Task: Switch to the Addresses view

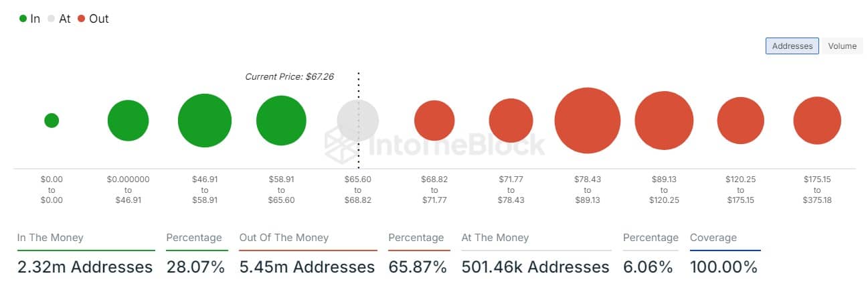Action: pos(792,46)
